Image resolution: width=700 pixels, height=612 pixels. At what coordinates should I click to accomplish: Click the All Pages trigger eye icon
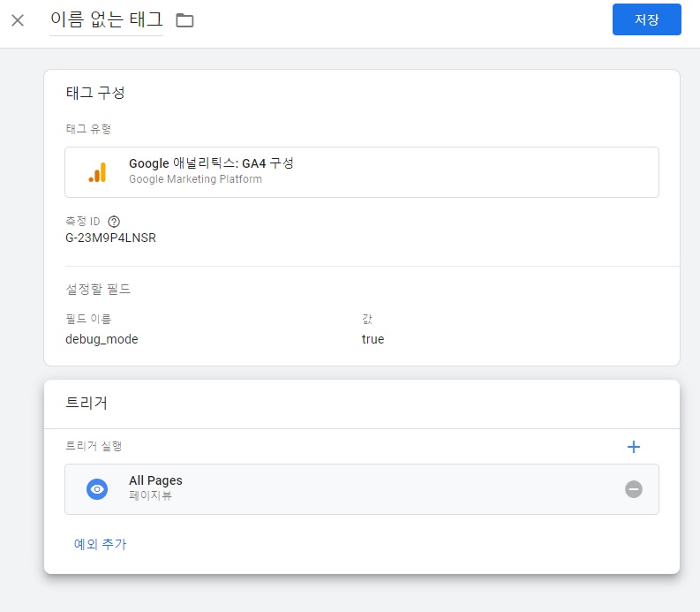coord(97,489)
